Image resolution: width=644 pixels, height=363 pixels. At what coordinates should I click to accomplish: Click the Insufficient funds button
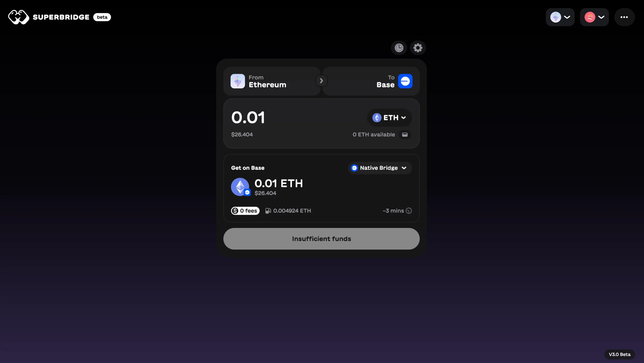pyautogui.click(x=321, y=239)
